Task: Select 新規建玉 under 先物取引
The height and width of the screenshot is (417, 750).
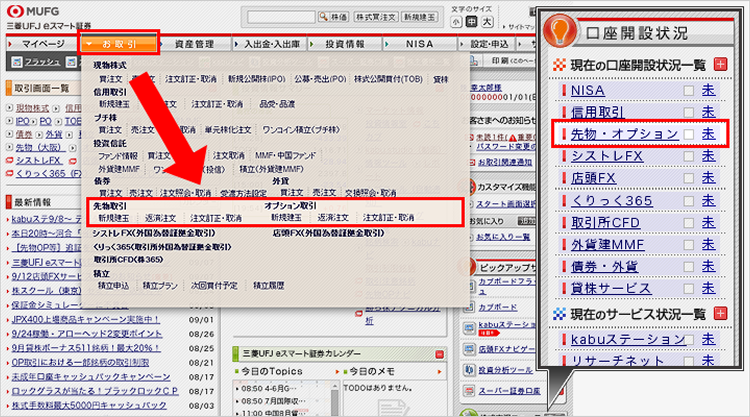Action: pos(112,217)
